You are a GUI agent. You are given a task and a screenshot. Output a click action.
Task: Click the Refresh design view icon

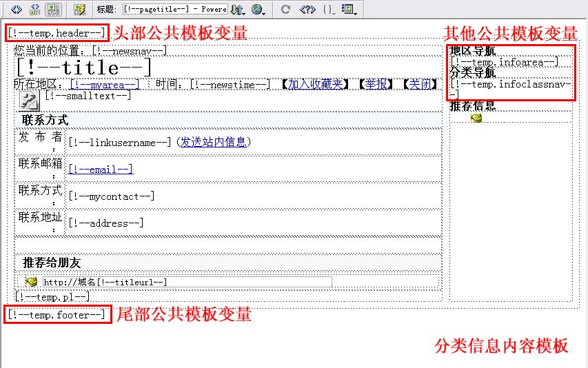click(x=285, y=10)
